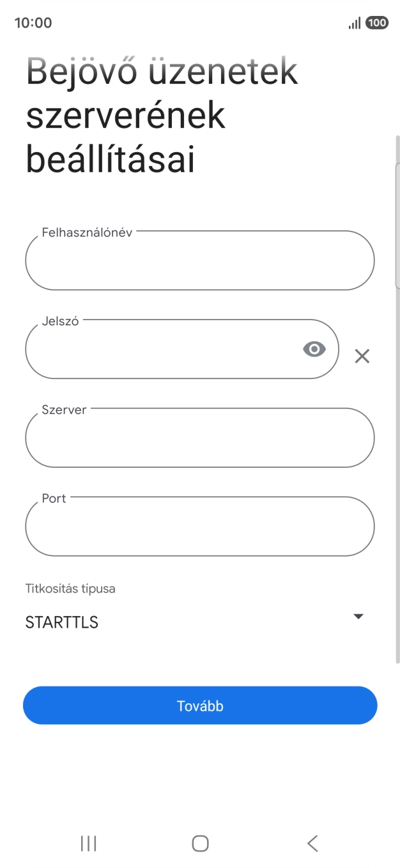Image resolution: width=400 pixels, height=868 pixels.
Task: Go back using the Back arrow
Action: click(x=312, y=843)
